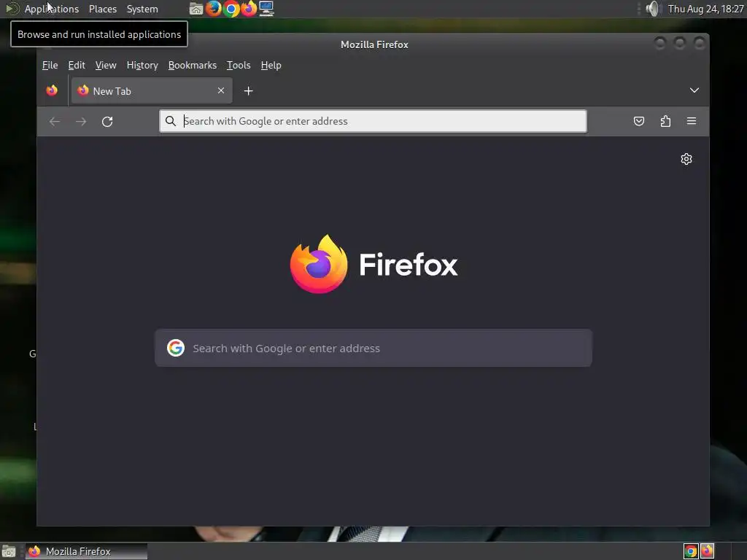Launch Firefox flame icon next to Chrome launcher
Screen dimensions: 747x560
[249, 9]
